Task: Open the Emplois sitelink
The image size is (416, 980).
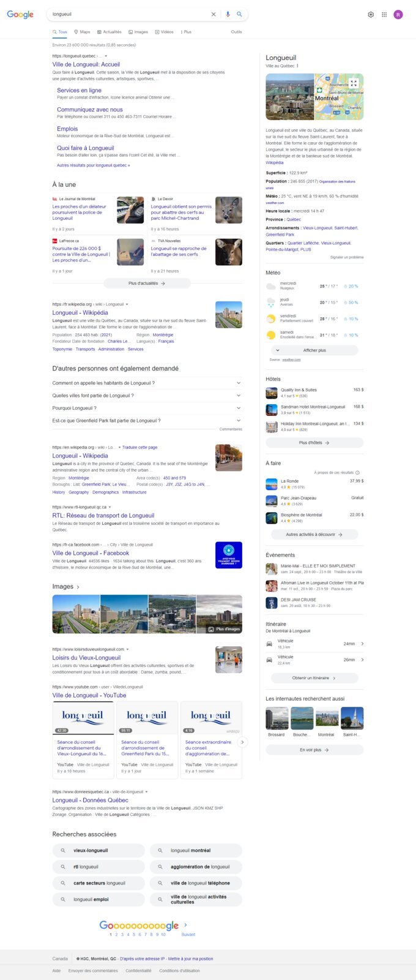Action: [67, 129]
